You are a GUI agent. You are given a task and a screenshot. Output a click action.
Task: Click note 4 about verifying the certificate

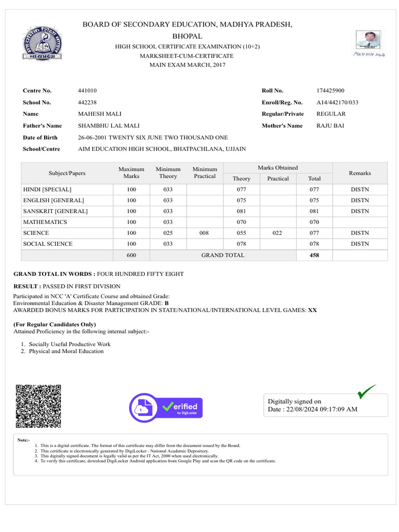pyautogui.click(x=158, y=461)
